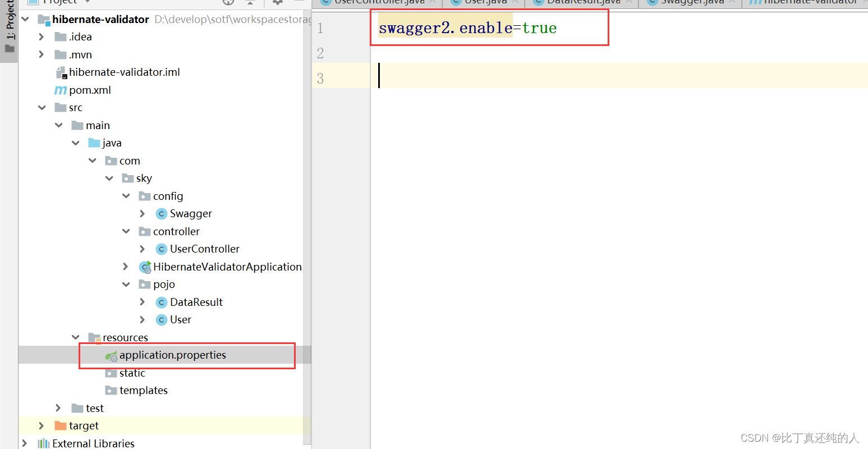Select the templates folder
Screen dimensions: 868x449
point(144,390)
